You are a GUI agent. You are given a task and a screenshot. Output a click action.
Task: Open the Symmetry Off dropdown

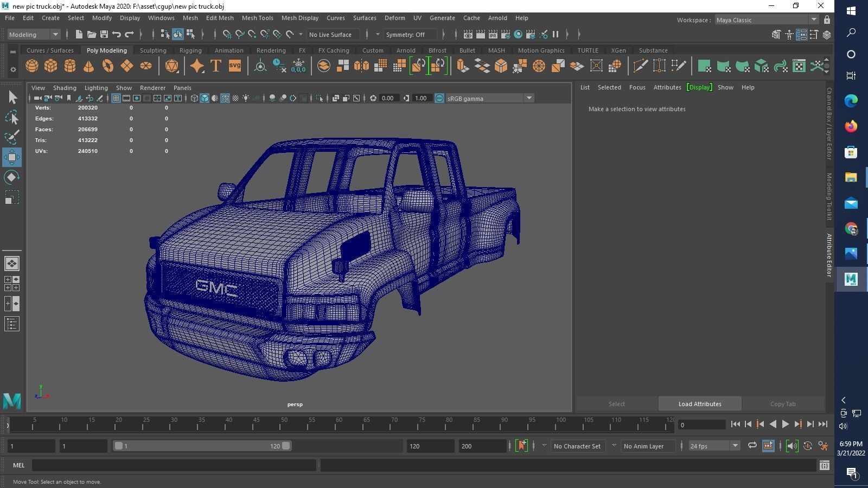[x=410, y=34]
